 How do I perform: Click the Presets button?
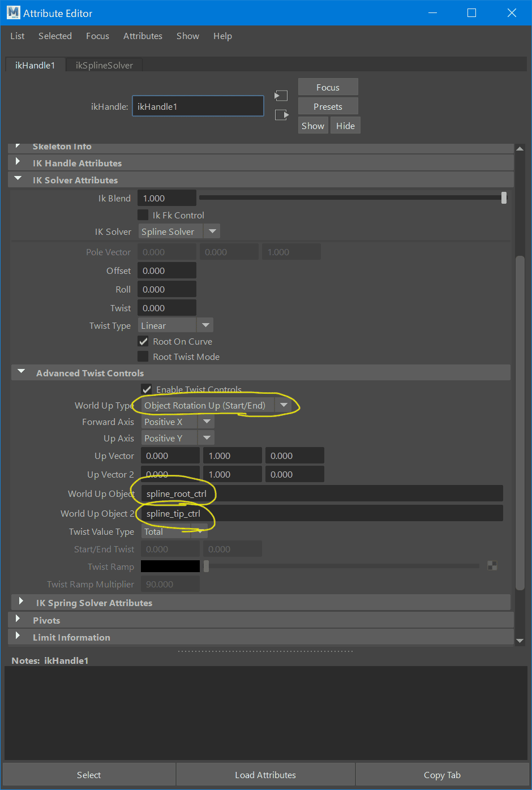point(328,106)
